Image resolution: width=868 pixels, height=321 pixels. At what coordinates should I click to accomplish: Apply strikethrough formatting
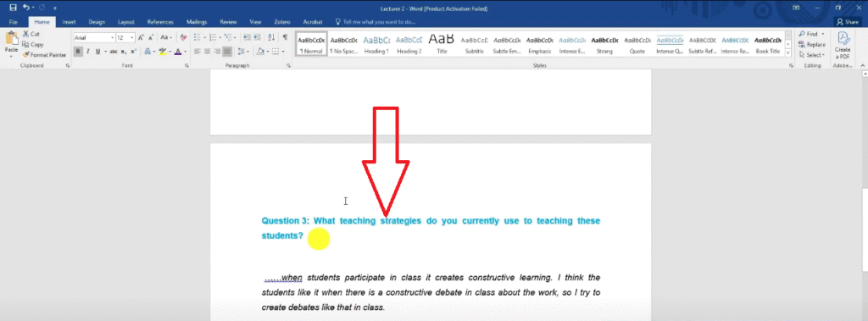114,52
